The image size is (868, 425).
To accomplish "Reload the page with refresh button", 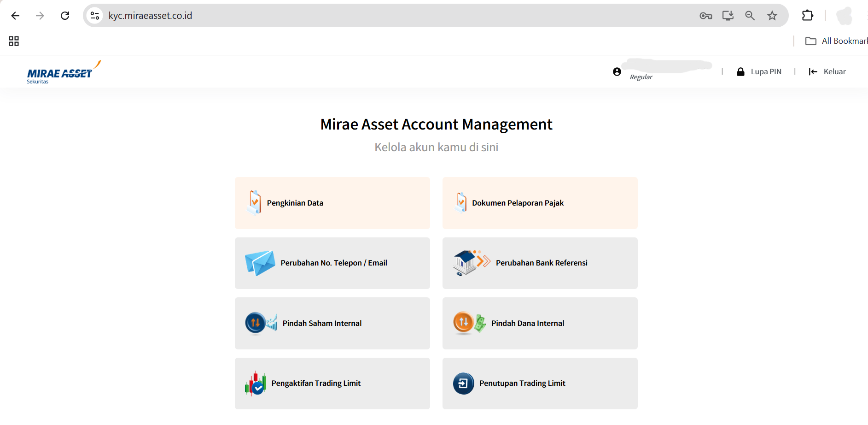I will pyautogui.click(x=65, y=16).
